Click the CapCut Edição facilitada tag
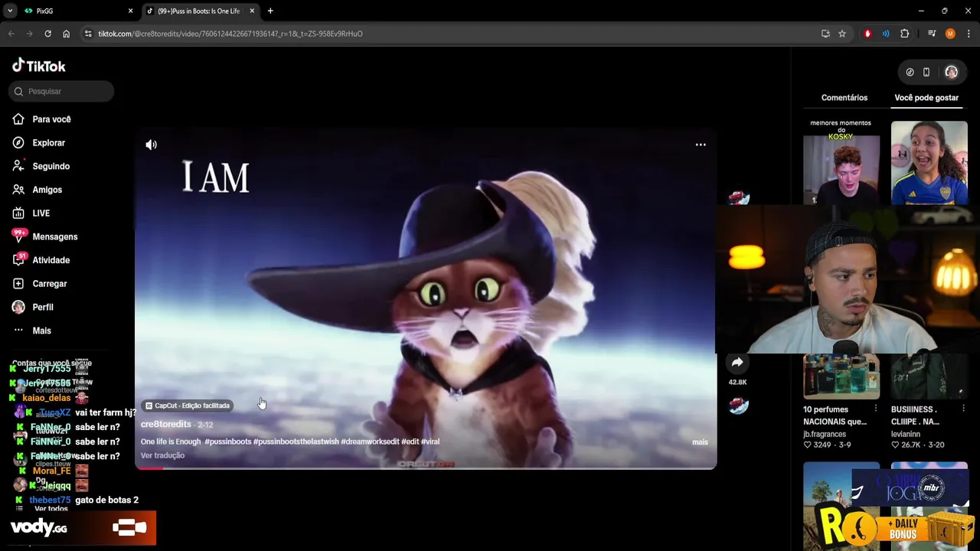The height and width of the screenshot is (551, 980). click(x=188, y=406)
